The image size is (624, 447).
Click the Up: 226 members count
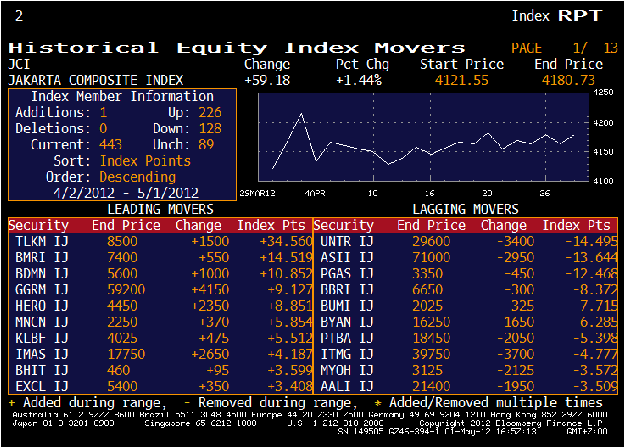tap(209, 113)
